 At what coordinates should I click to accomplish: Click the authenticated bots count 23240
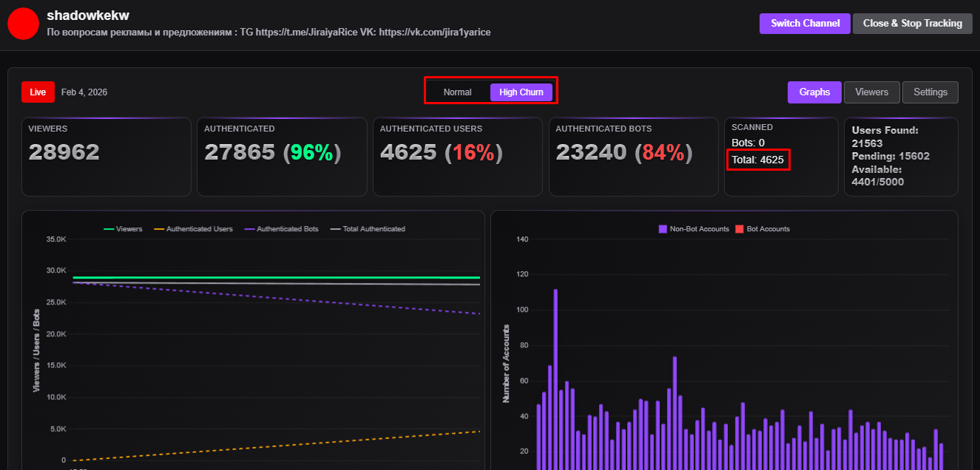tap(591, 152)
